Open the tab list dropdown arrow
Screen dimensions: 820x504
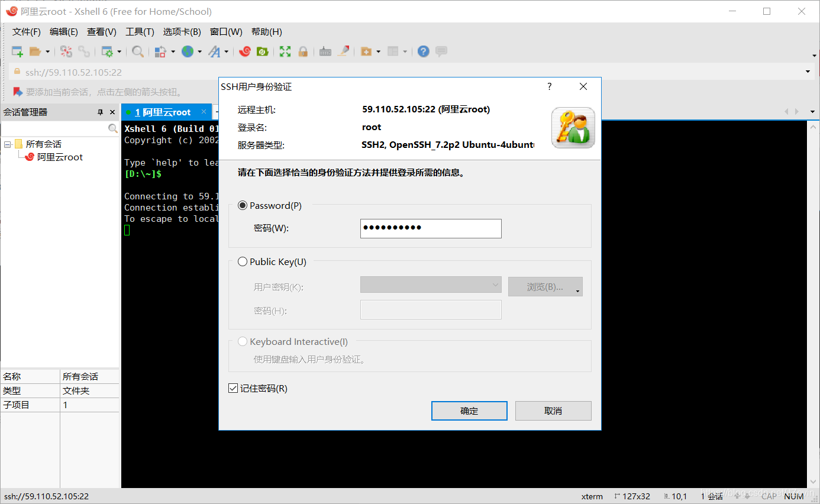[x=813, y=111]
